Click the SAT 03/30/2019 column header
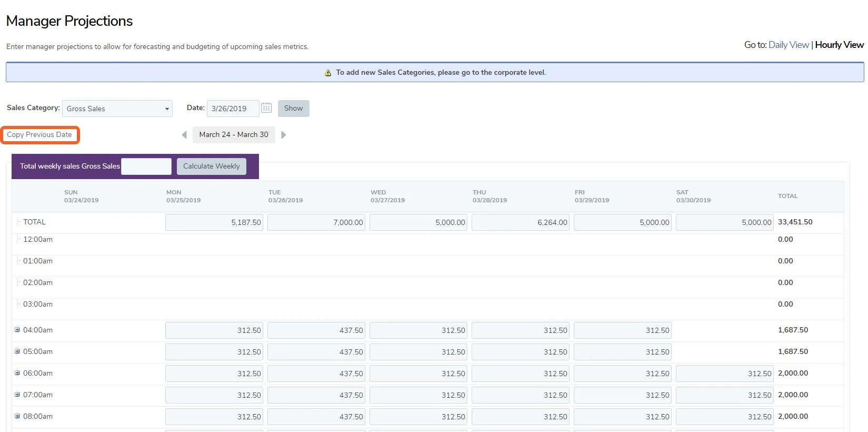 (693, 197)
